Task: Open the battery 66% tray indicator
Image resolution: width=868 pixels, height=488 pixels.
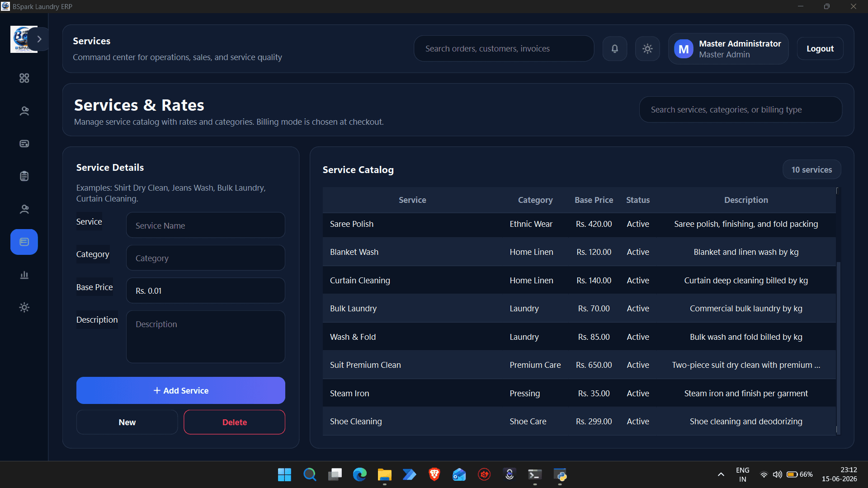Action: 799,474
